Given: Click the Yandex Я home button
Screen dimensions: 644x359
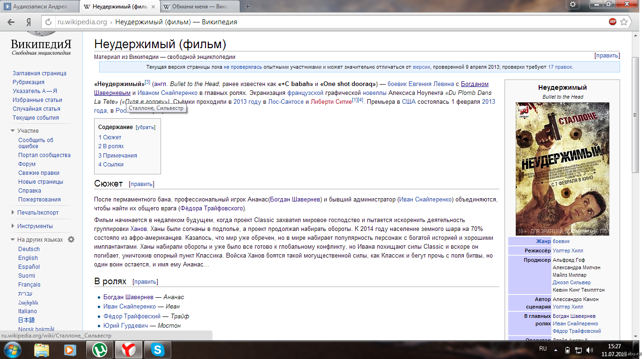Looking at the screenshot, I should (x=29, y=22).
